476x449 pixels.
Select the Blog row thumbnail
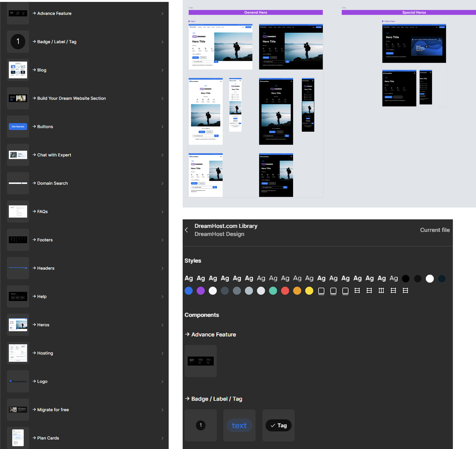18,70
